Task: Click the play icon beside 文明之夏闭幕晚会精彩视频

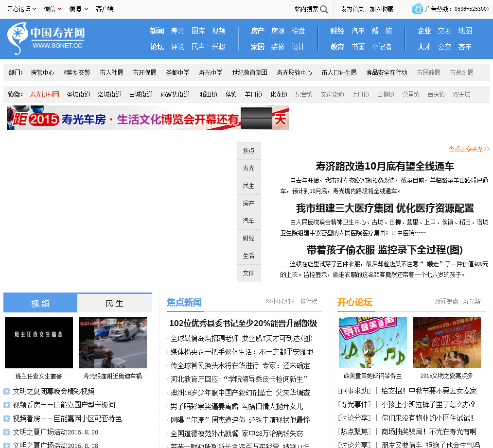Action: (x=7, y=391)
